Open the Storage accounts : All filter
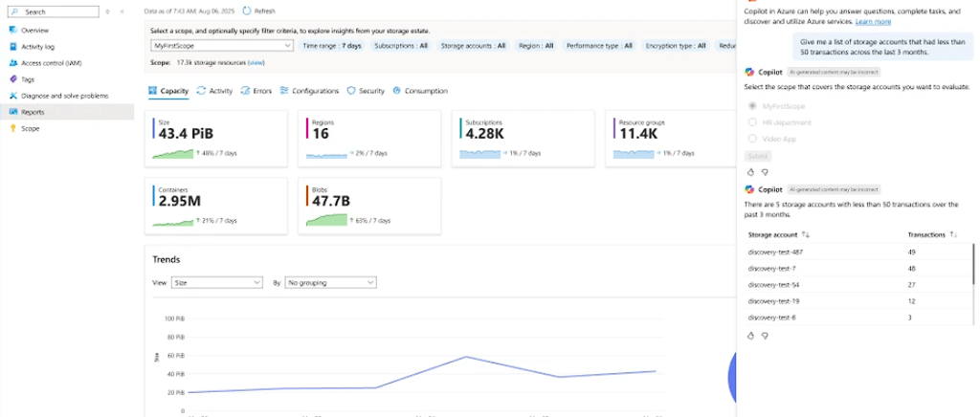Image resolution: width=980 pixels, height=417 pixels. [473, 46]
